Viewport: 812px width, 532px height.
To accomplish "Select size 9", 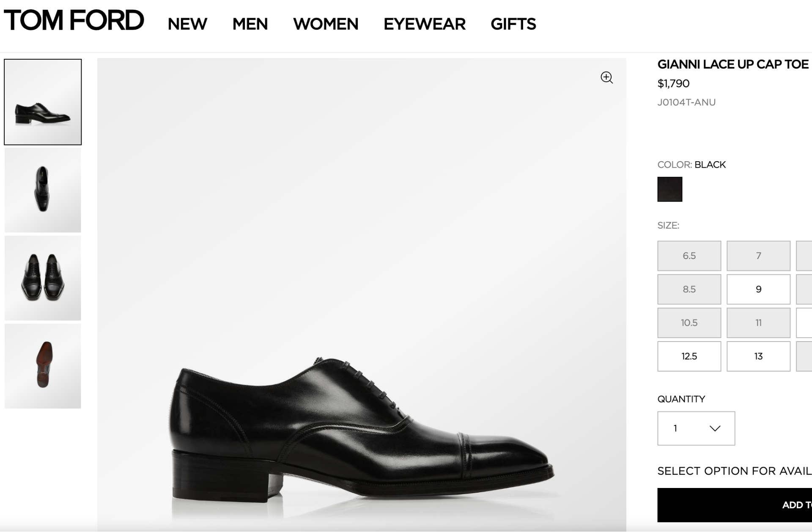I will pos(758,289).
